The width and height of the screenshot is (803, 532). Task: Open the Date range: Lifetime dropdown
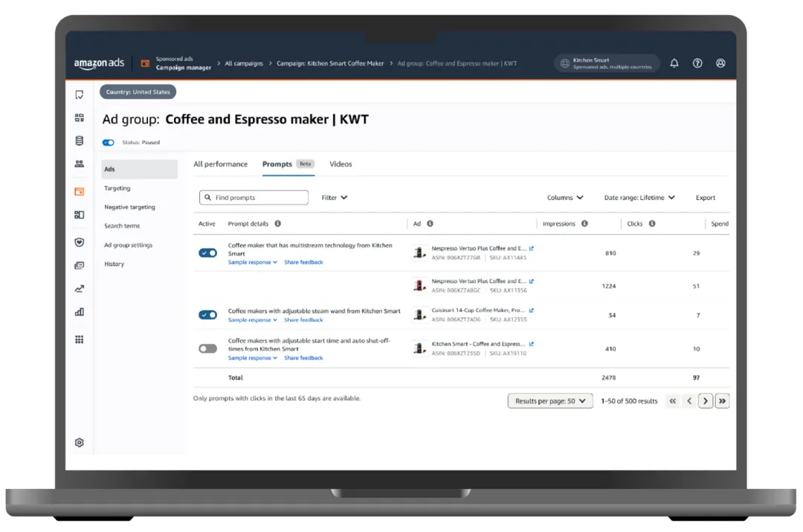[x=639, y=198]
